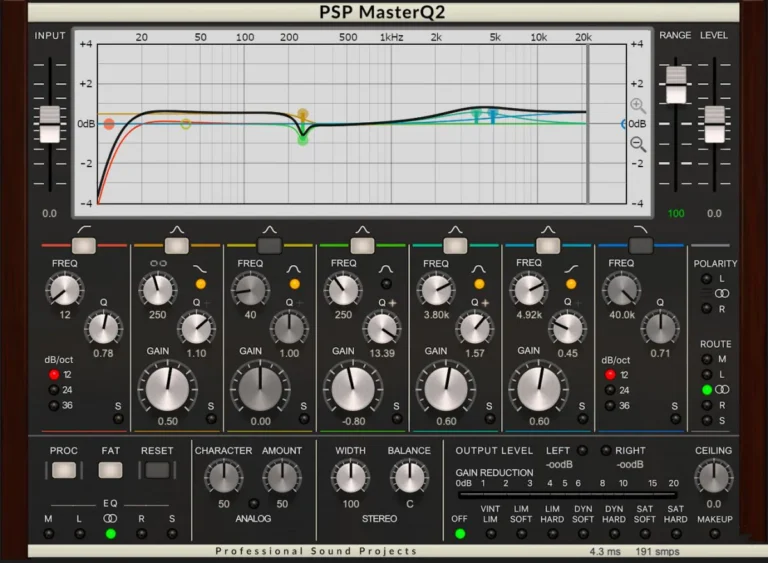Click the high-pass filter shape icon above red band

[84, 229]
